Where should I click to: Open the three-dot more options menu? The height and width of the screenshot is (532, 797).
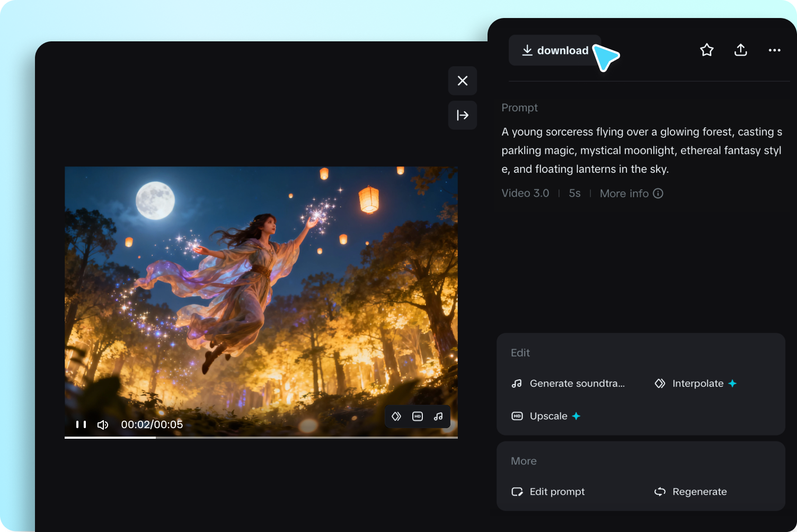pyautogui.click(x=775, y=50)
